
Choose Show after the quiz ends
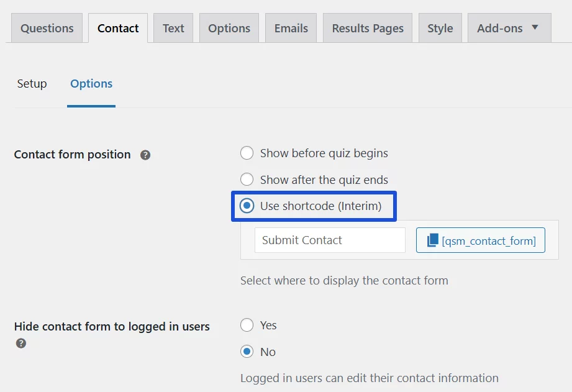point(247,180)
